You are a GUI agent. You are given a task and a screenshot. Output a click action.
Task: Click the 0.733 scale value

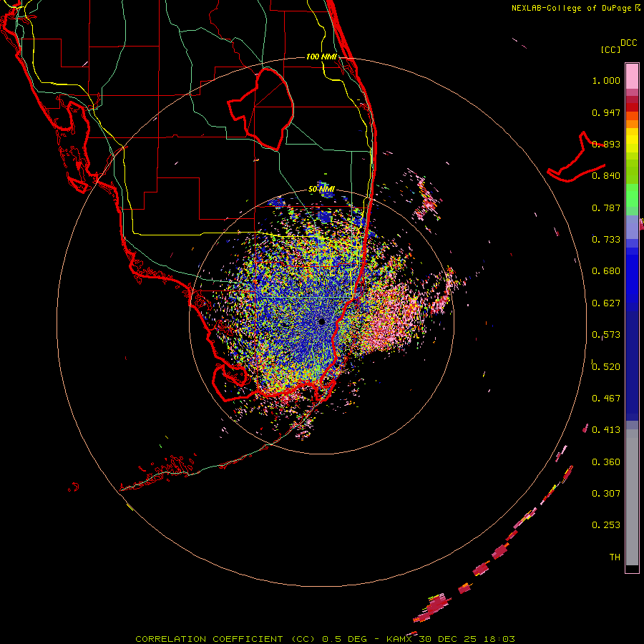606,240
